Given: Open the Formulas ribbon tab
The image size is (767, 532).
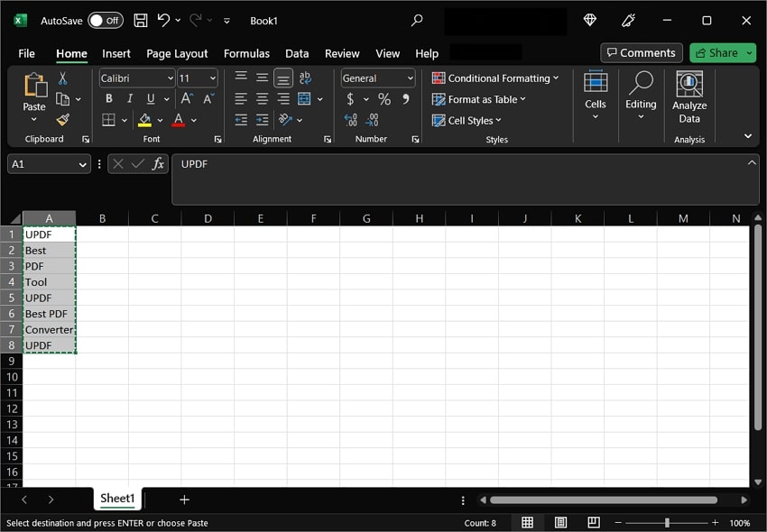Looking at the screenshot, I should click(x=246, y=53).
